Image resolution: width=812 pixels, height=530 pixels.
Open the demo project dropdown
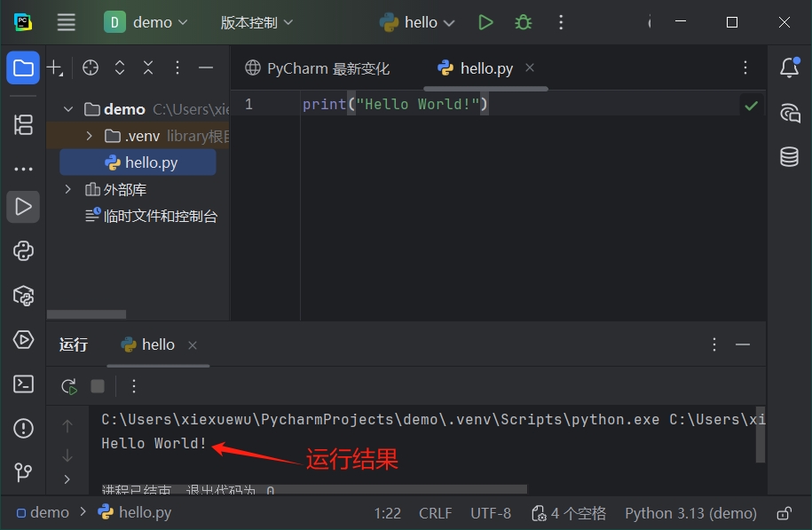pyautogui.click(x=146, y=22)
